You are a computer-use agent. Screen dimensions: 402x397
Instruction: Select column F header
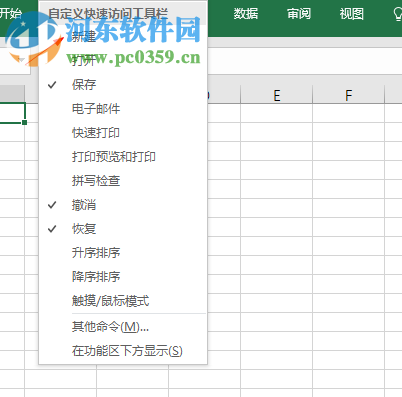[x=349, y=96]
